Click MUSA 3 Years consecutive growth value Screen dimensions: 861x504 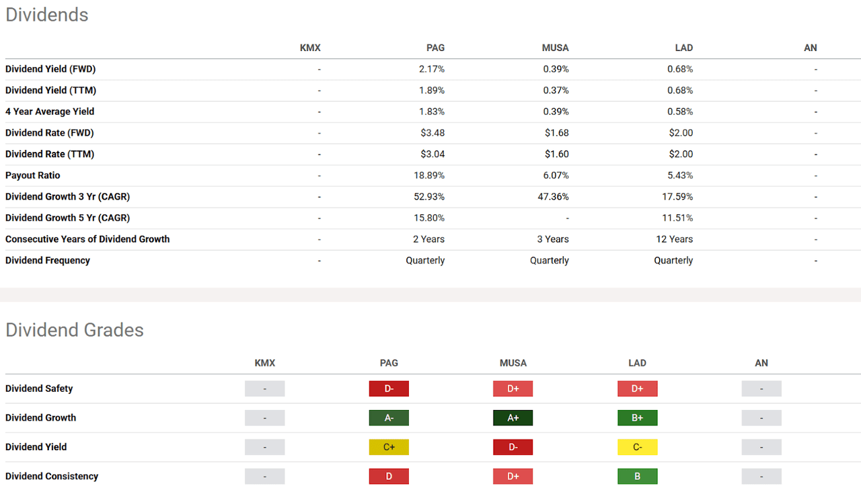553,239
